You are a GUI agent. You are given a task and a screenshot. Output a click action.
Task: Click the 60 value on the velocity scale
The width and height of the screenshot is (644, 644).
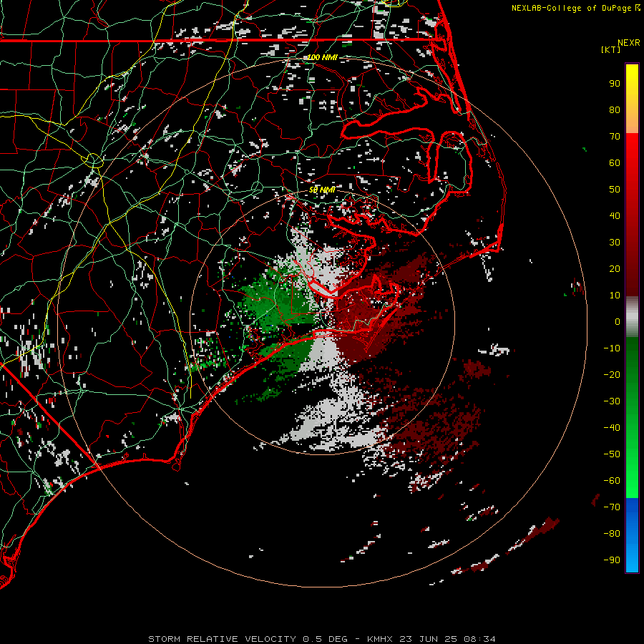click(615, 163)
